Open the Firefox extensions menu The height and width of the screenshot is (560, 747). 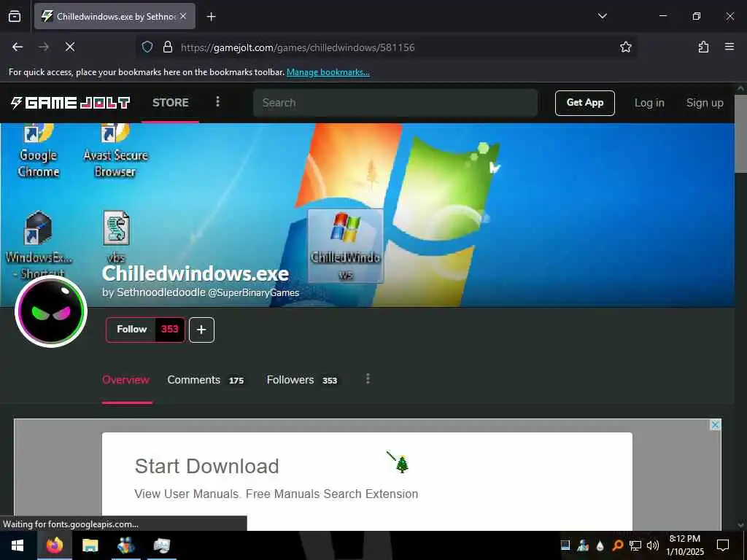(703, 47)
